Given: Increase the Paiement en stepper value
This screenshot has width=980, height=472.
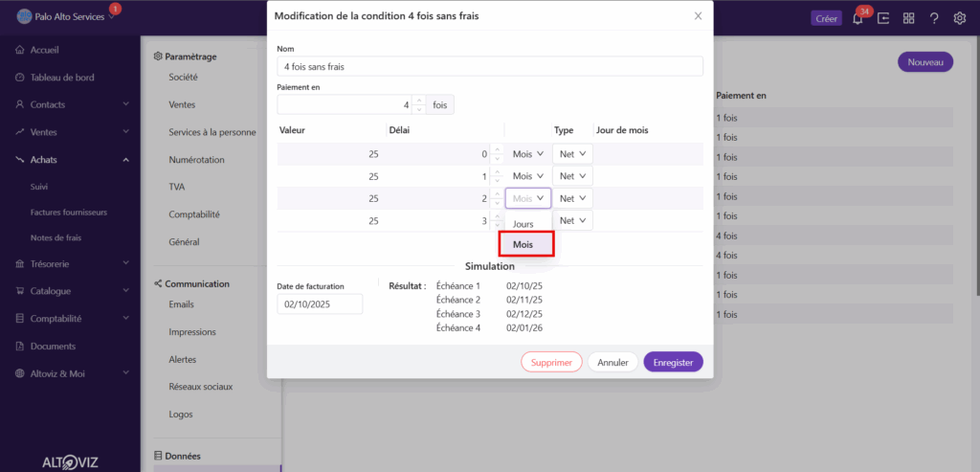Looking at the screenshot, I should [418, 101].
